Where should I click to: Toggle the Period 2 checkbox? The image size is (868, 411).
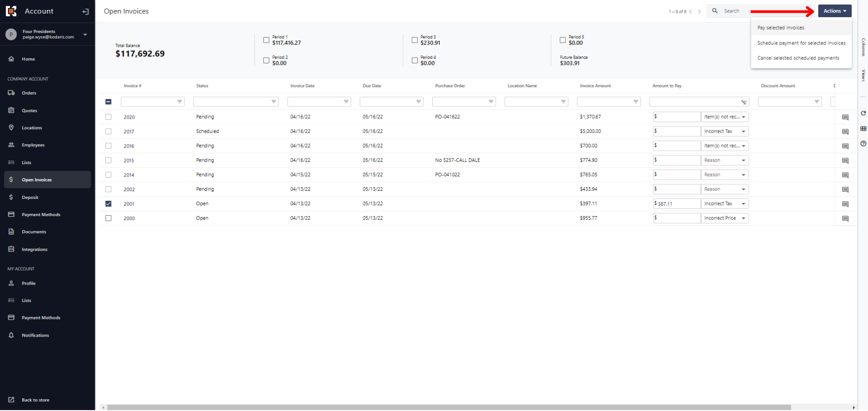(266, 60)
